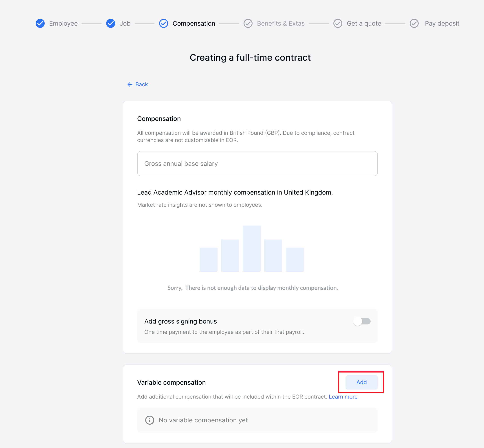Screen dimensions: 484x448
Task: Click the Compensation step circle icon
Action: click(x=164, y=23)
